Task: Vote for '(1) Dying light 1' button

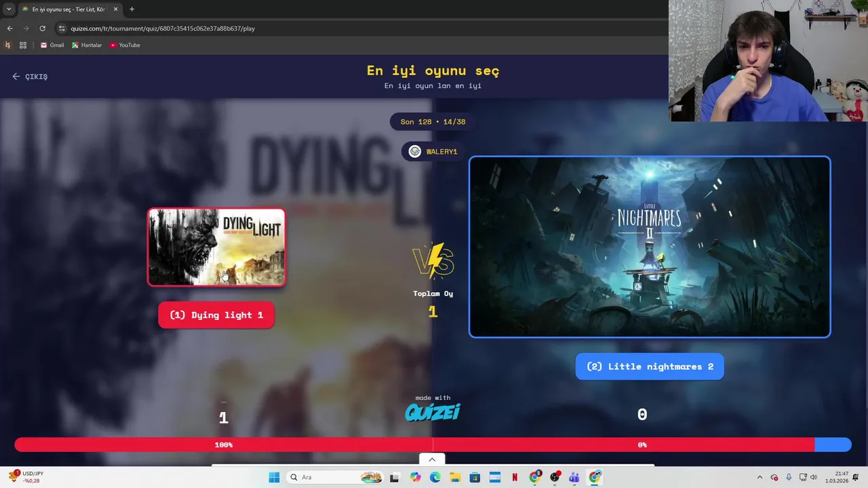Action: click(x=216, y=315)
